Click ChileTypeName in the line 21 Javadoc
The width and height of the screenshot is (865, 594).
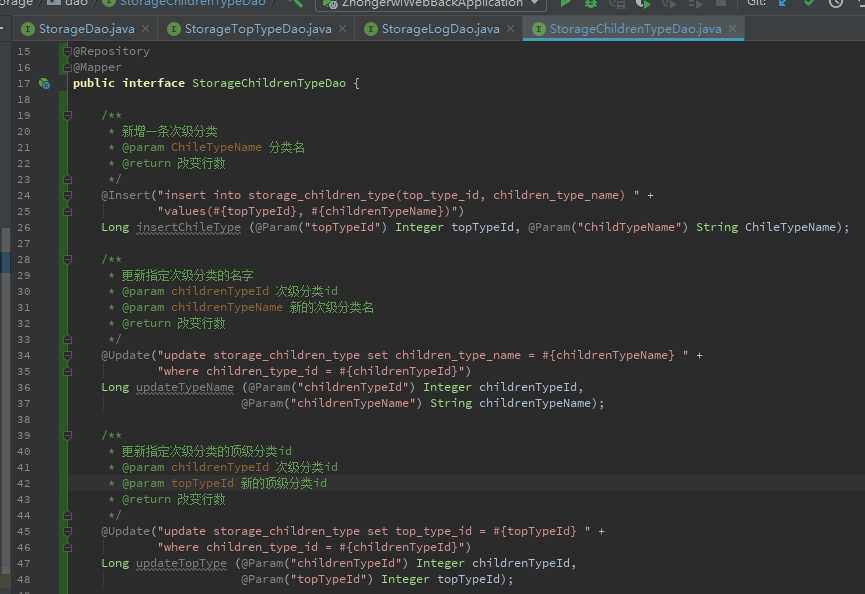(216, 147)
